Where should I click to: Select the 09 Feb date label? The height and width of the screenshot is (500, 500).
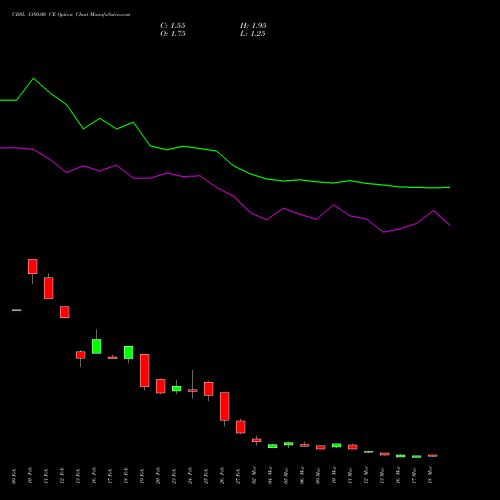tap(14, 476)
